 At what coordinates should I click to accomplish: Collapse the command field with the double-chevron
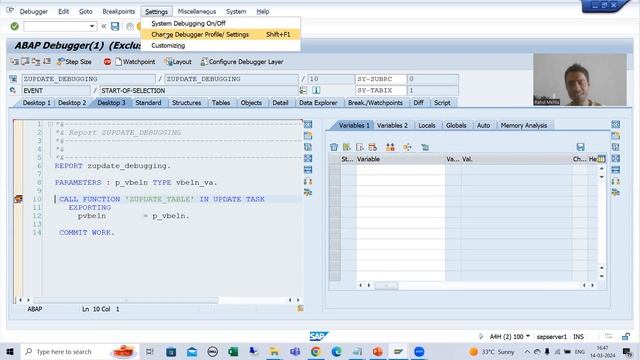coord(104,27)
